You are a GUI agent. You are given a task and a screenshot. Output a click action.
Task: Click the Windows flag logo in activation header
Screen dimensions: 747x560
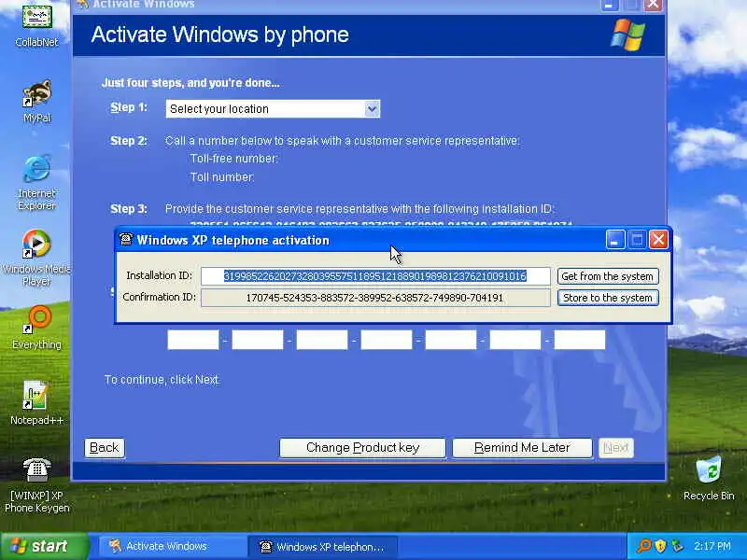[627, 35]
